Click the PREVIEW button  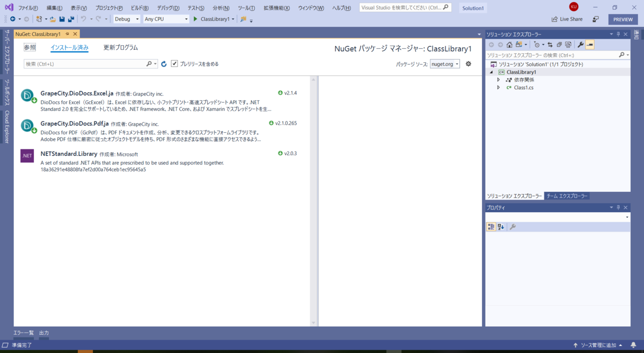coord(623,19)
